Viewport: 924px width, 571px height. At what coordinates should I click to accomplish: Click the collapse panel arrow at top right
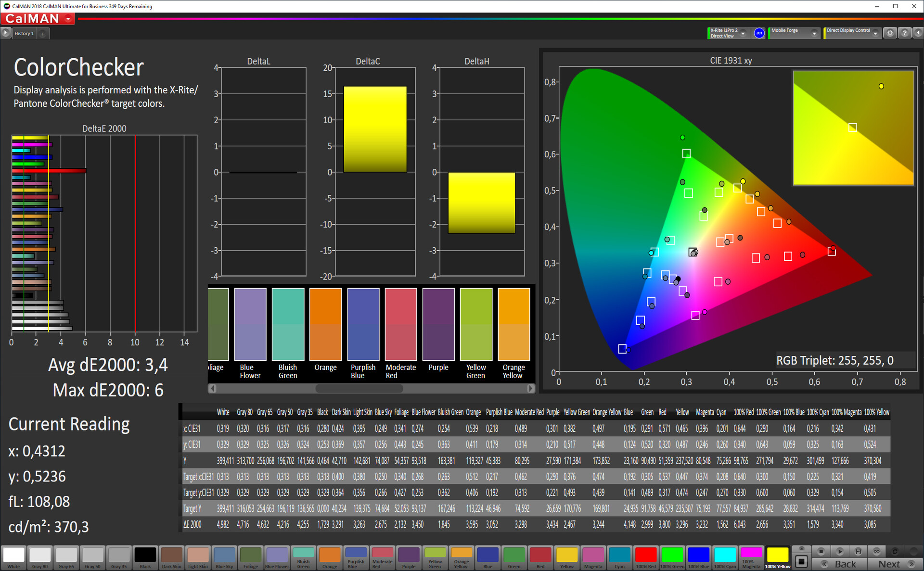pyautogui.click(x=918, y=33)
